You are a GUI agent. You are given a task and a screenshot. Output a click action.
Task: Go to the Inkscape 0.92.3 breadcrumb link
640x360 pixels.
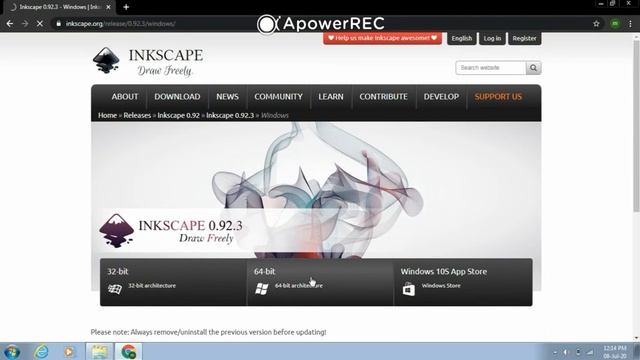(x=230, y=116)
